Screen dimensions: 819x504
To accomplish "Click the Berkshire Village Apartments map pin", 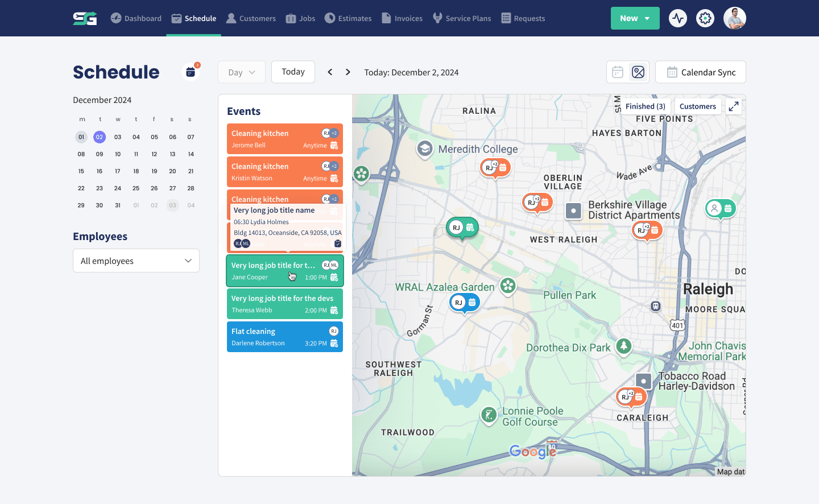I will (574, 211).
